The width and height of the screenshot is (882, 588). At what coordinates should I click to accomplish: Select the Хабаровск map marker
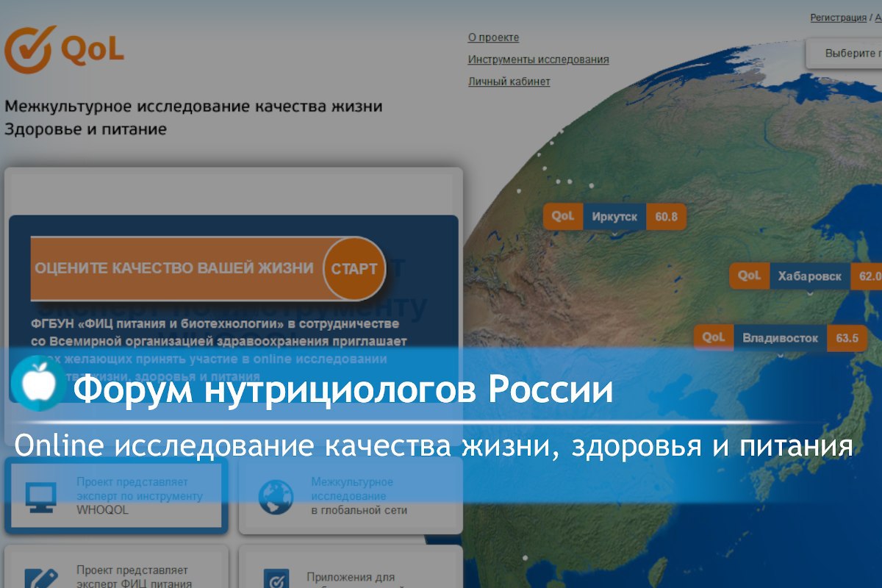tap(805, 276)
